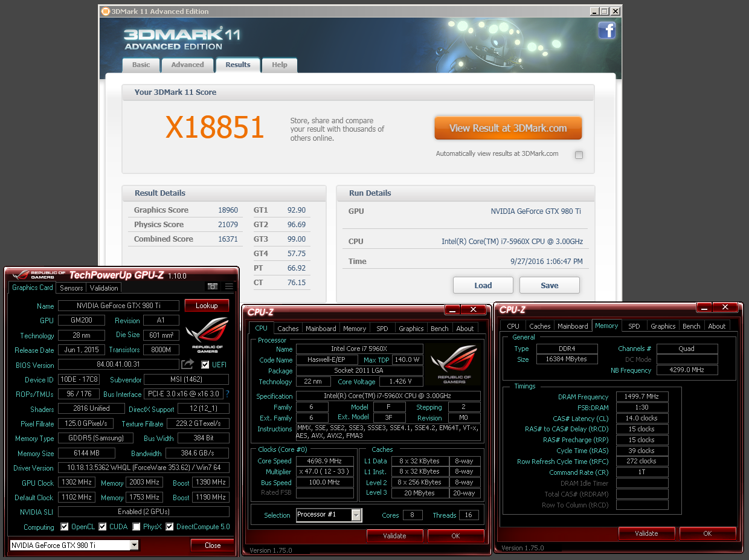Click the BIOS Version value 84.00.41.00.31
The height and width of the screenshot is (560, 749).
118,365
